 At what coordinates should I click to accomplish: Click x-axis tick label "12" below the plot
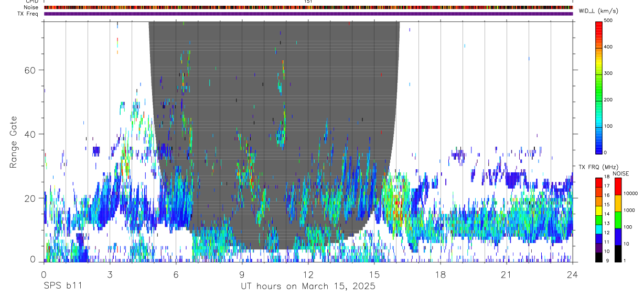[x=308, y=274]
